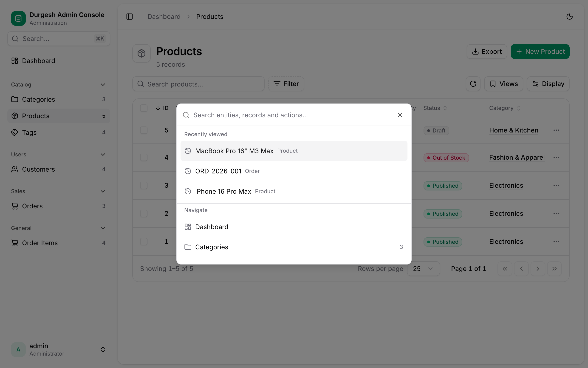Sort the Status column
This screenshot has width=588, height=368.
tap(445, 108)
